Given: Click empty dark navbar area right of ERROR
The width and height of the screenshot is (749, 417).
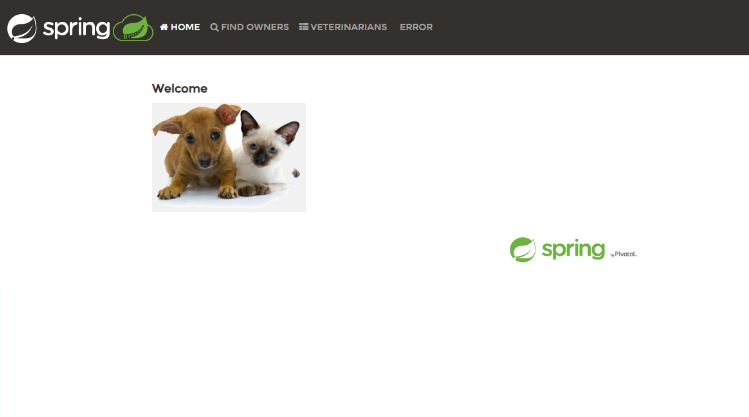Looking at the screenshot, I should pyautogui.click(x=588, y=27).
